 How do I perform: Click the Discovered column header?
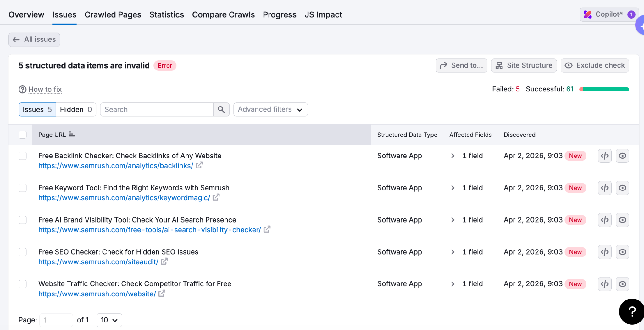point(519,135)
